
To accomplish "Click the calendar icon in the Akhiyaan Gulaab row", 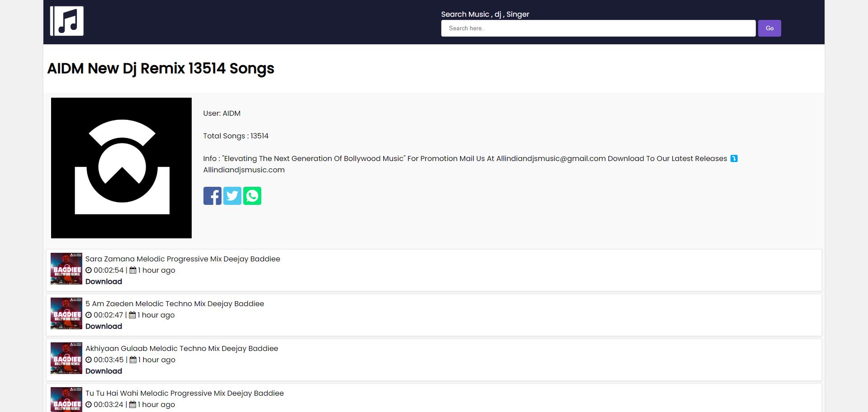I will click(133, 360).
